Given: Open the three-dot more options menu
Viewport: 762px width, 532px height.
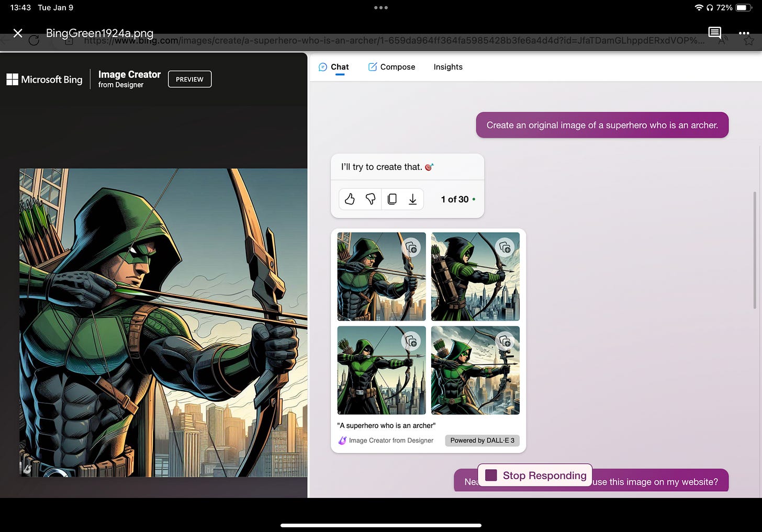Looking at the screenshot, I should coord(744,33).
